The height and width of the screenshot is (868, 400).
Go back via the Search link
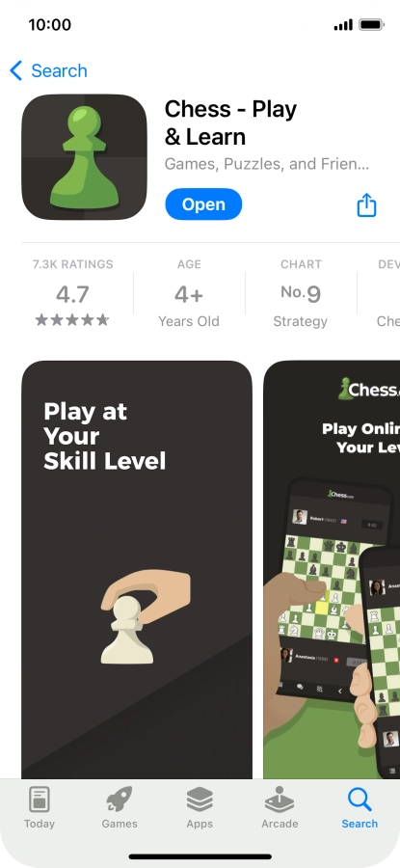[x=59, y=70]
